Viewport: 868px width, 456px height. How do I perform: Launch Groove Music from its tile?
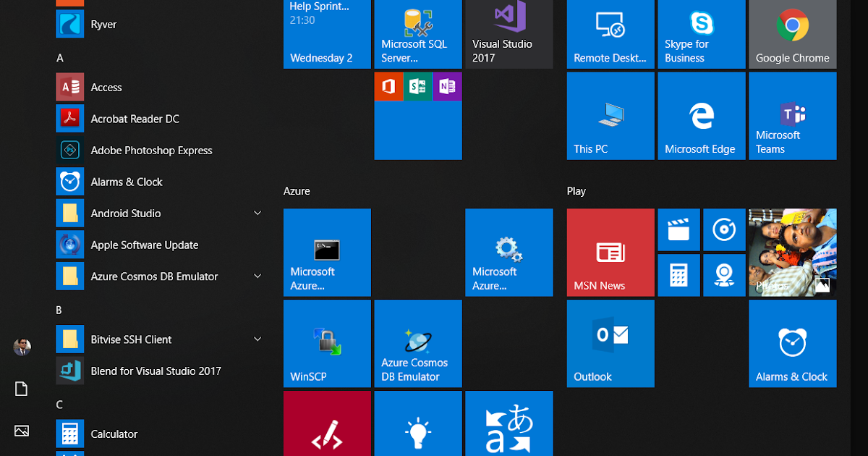tap(724, 229)
